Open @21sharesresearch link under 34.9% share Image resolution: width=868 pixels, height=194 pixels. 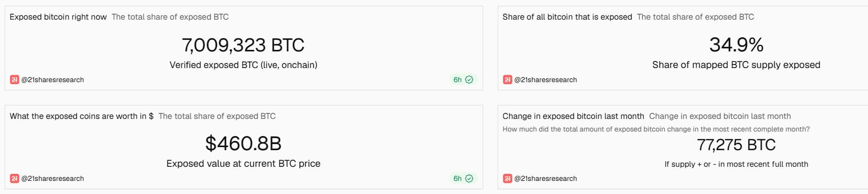pos(546,80)
